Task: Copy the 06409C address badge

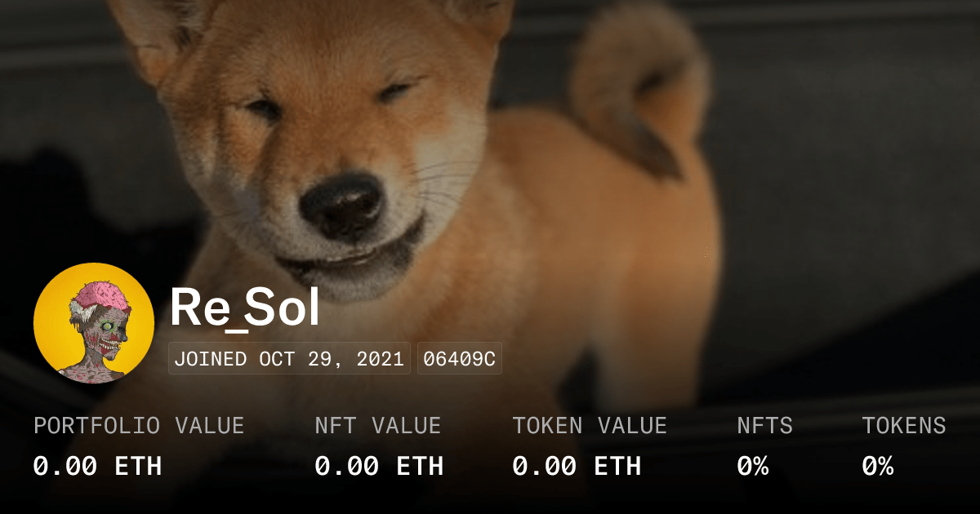Action: (460, 359)
